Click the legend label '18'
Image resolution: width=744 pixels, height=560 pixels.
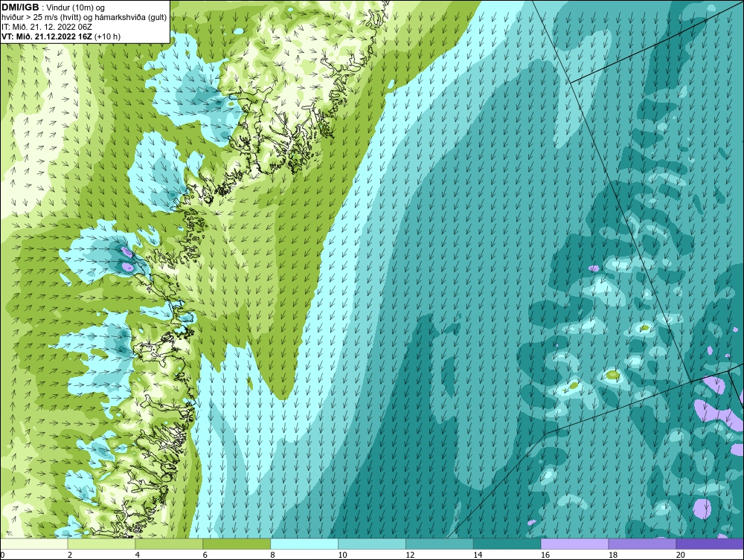[x=613, y=555]
